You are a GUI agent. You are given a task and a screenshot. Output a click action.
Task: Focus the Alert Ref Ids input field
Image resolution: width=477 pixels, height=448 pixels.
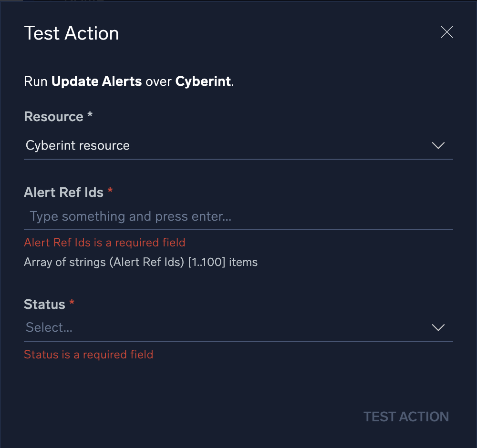click(x=238, y=216)
